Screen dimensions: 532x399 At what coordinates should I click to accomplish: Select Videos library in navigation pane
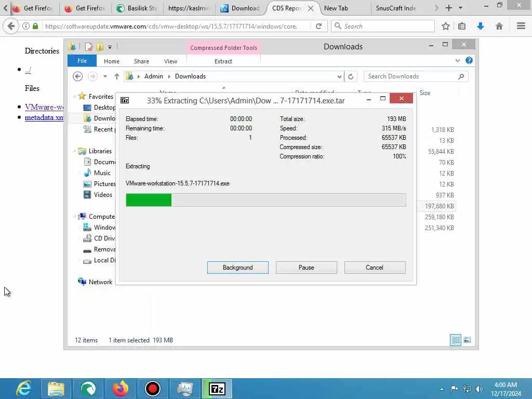98,194
